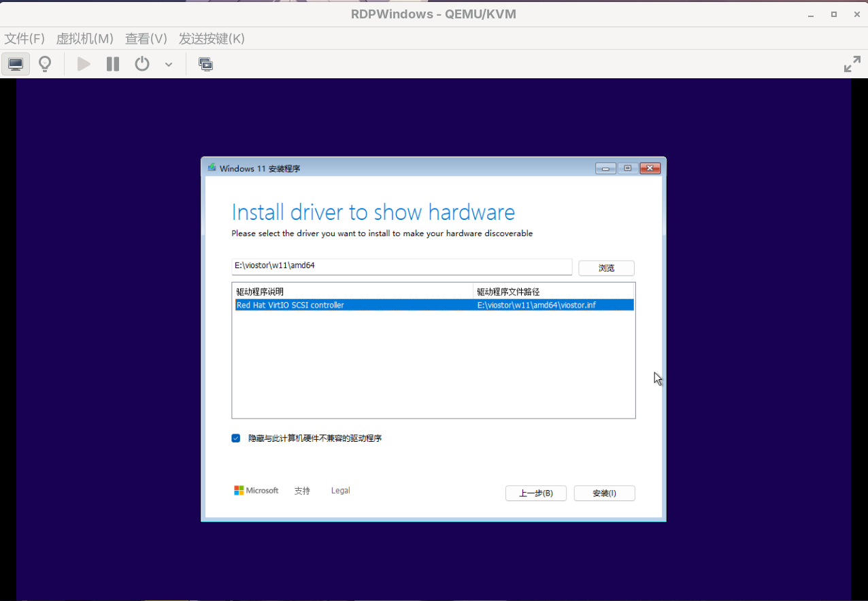This screenshot has width=868, height=601.
Task: Click the driver path input field
Action: click(x=401, y=266)
